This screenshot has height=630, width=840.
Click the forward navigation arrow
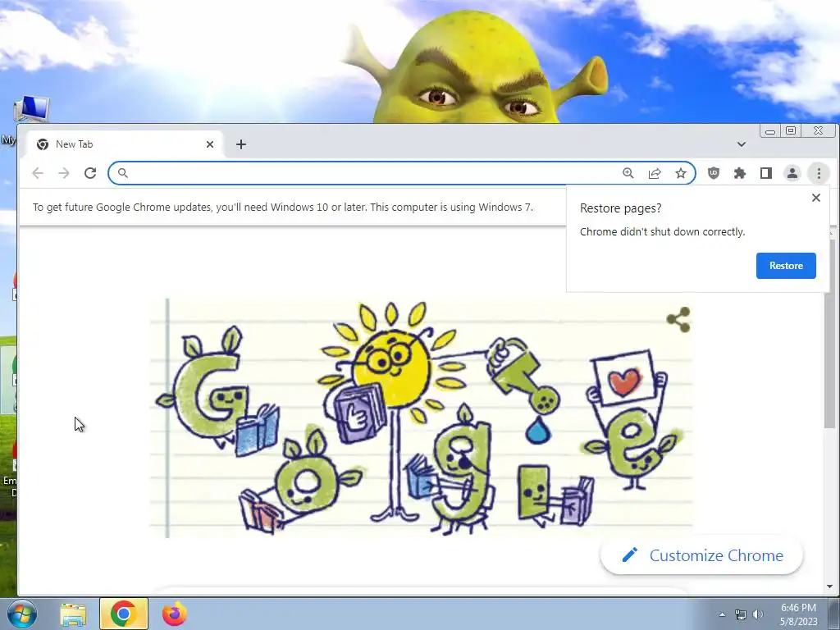click(x=64, y=173)
